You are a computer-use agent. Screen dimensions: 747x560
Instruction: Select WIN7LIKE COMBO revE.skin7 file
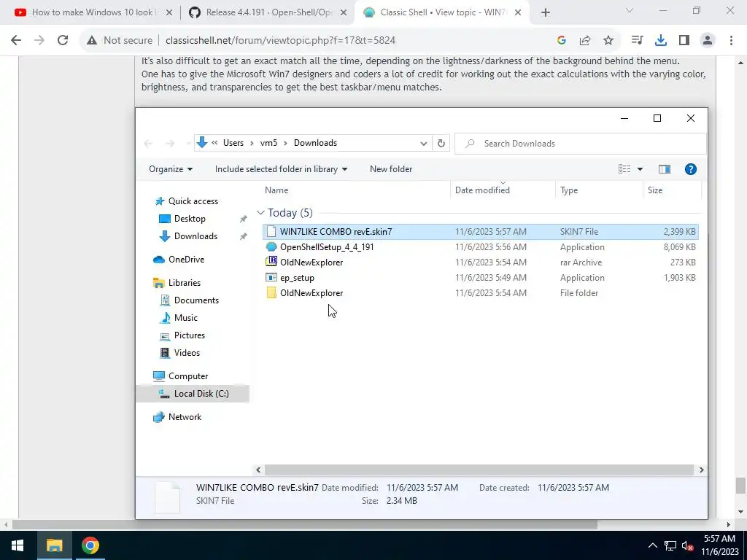(x=480, y=232)
